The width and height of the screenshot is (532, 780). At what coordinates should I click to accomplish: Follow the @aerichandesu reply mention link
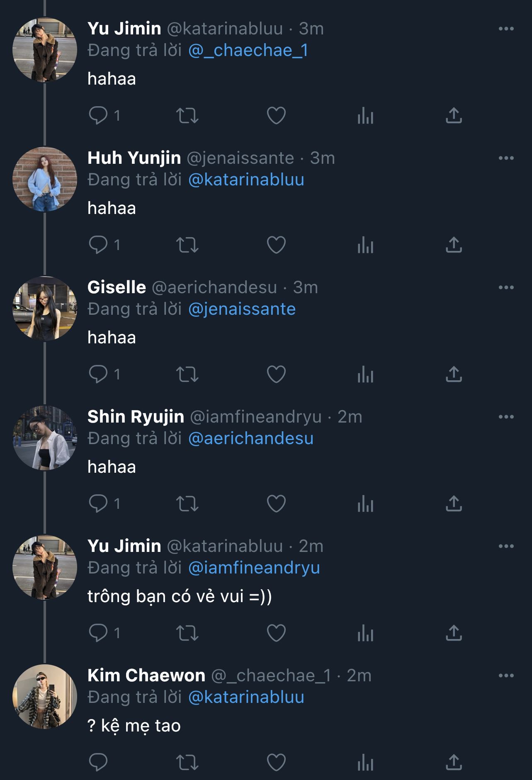coord(250,439)
